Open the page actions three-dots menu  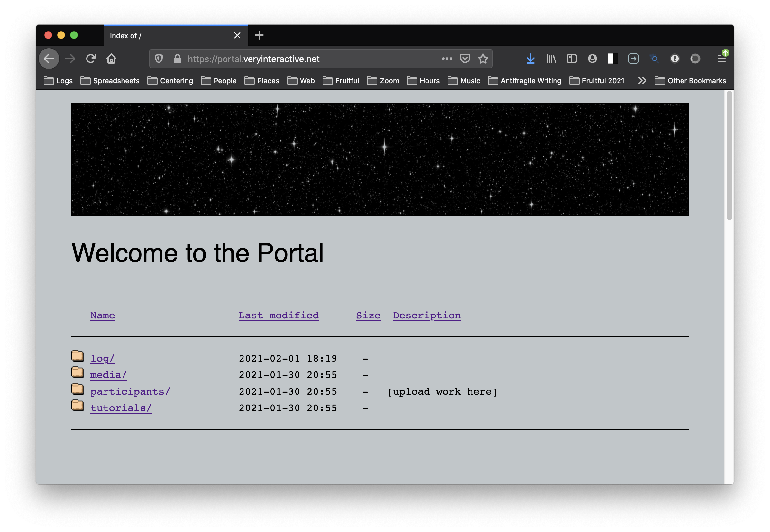[x=447, y=59]
